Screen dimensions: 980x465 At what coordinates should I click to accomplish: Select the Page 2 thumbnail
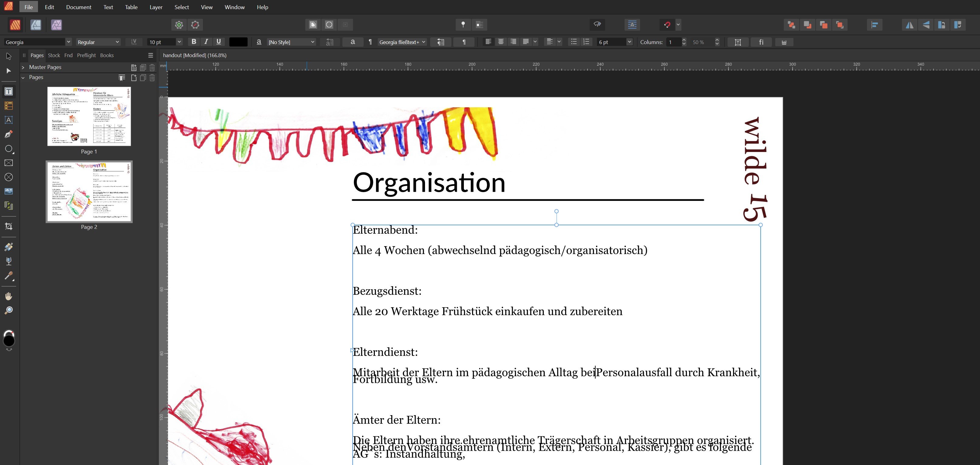(x=89, y=192)
